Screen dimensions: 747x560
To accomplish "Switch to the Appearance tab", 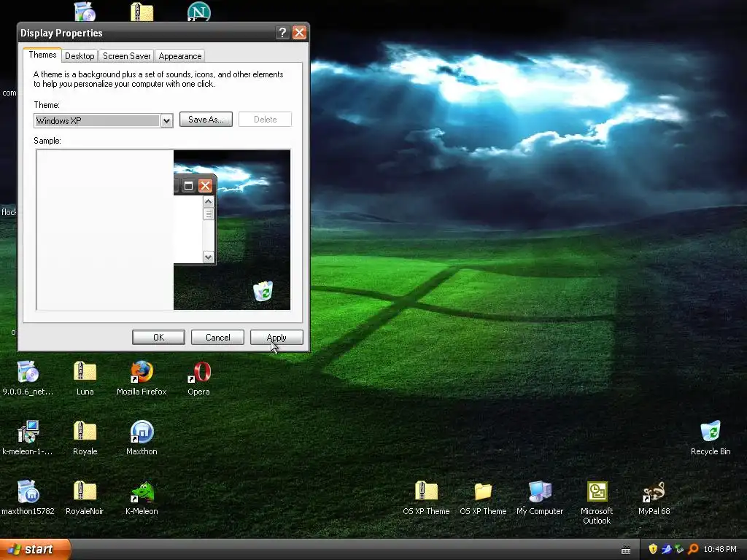I will click(x=180, y=55).
